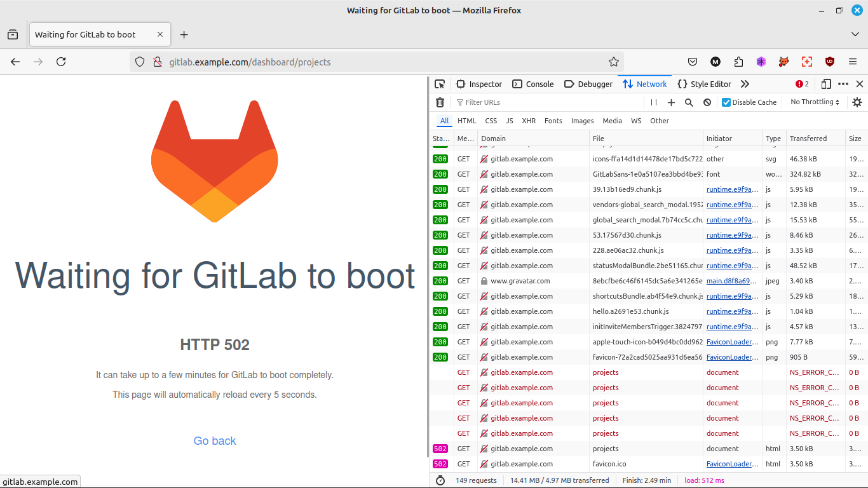Open network search magnifier
Viewport: 868px width, 488px height.
coord(689,102)
